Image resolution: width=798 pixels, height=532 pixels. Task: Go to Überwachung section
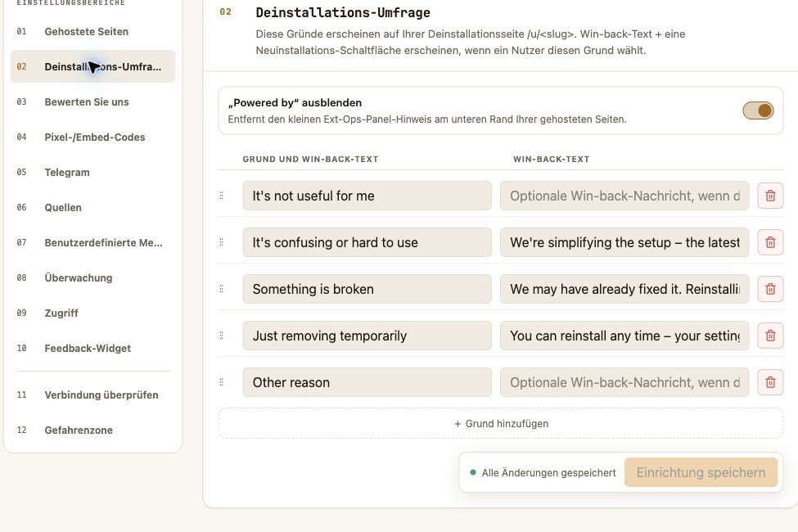coord(92,277)
